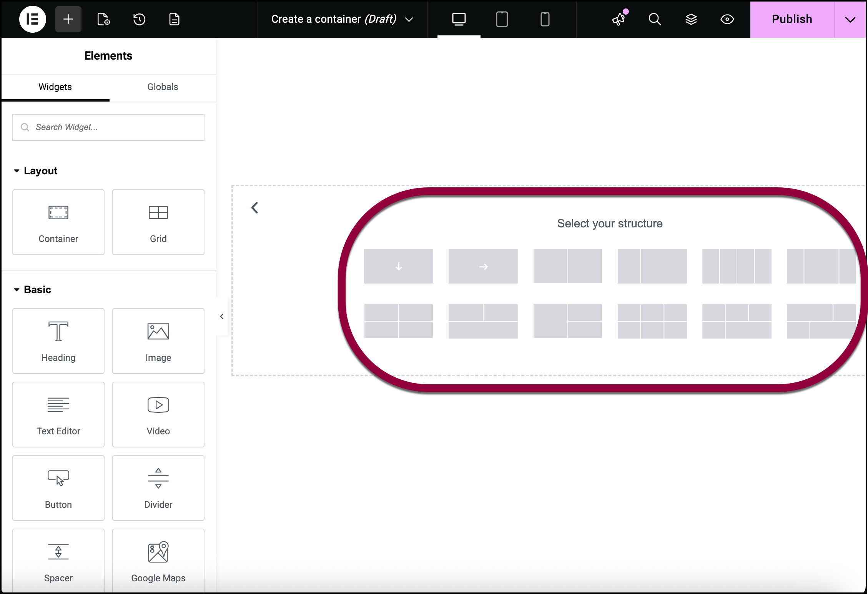Collapse the Layout section

[x=17, y=171]
